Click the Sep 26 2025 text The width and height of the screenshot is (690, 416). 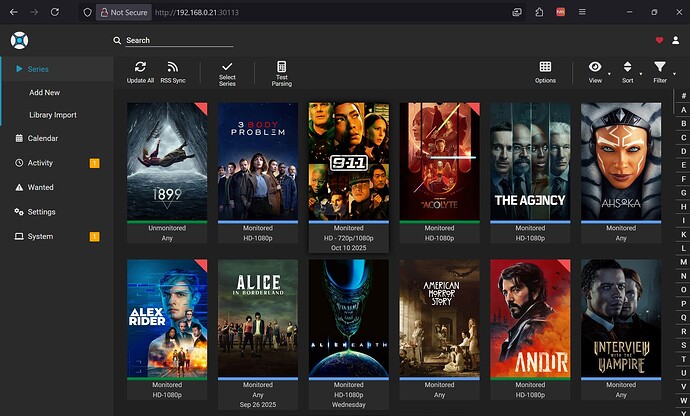pyautogui.click(x=258, y=405)
